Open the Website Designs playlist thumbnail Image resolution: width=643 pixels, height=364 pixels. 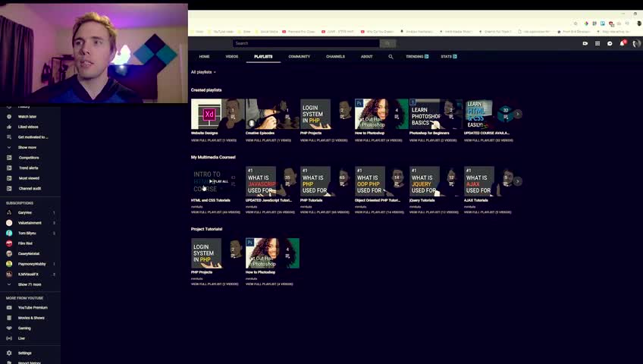click(x=218, y=114)
